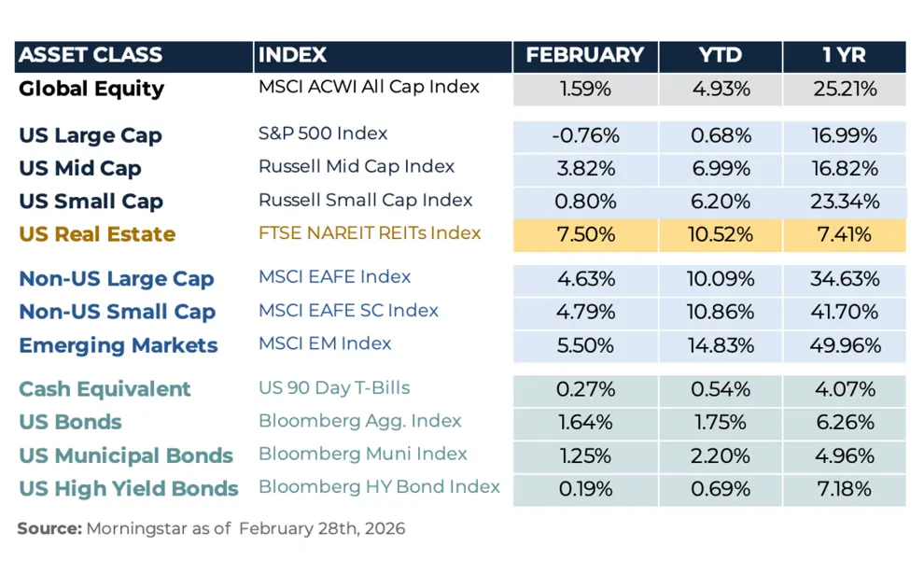Select the US Mid Cap row label
This screenshot has height=588, width=924.
[80, 168]
